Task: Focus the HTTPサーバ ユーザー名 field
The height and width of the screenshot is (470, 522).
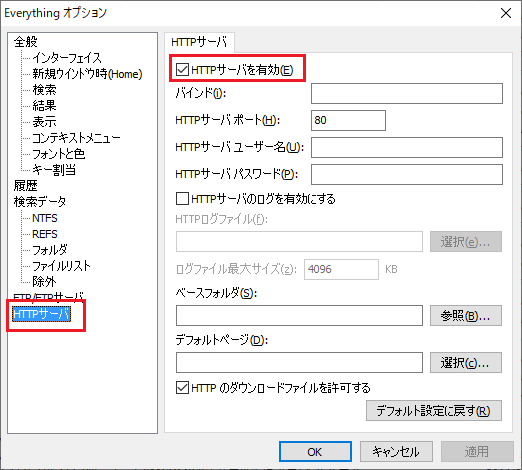Action: tap(407, 147)
